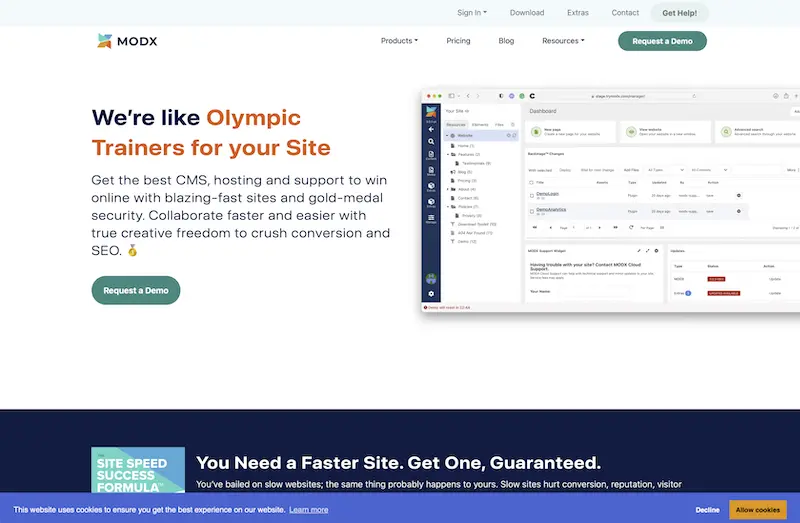
Task: Open Contact in the top bar
Action: pyautogui.click(x=625, y=13)
